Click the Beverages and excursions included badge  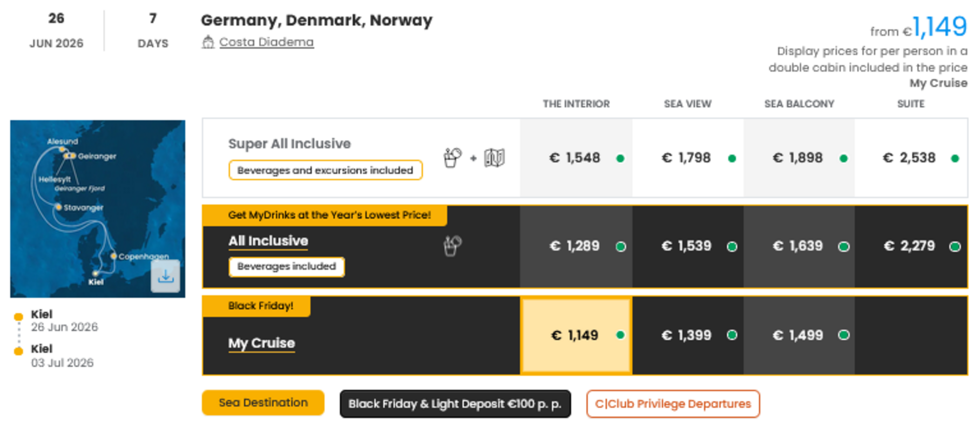click(325, 170)
